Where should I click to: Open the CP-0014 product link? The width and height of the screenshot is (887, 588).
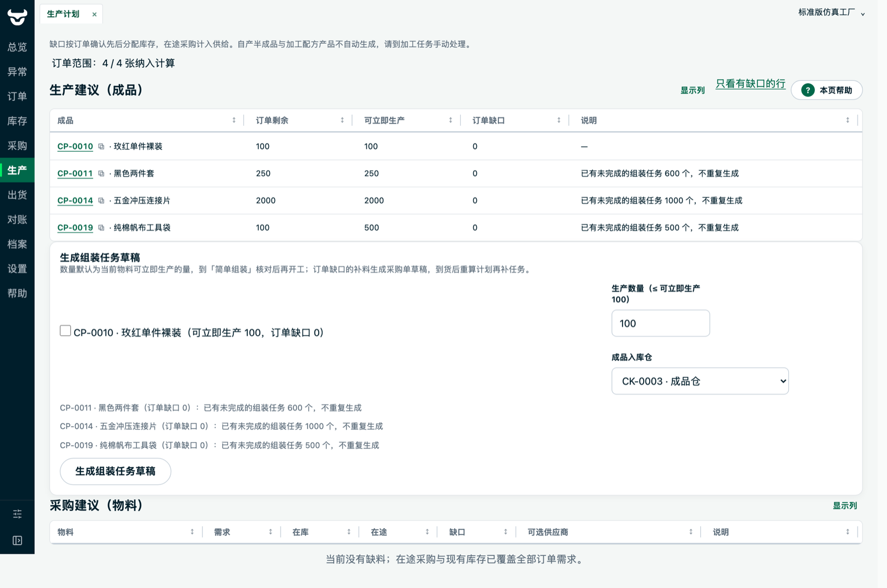click(x=75, y=201)
